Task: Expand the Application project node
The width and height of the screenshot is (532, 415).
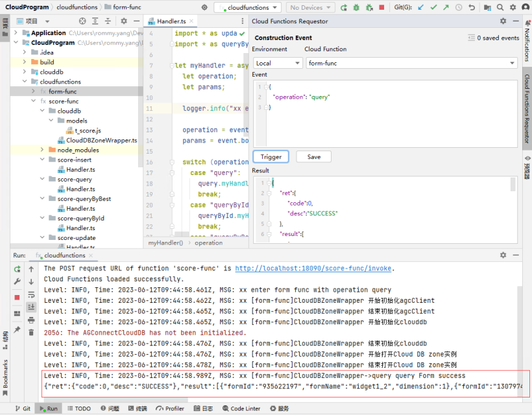Action: [16, 32]
